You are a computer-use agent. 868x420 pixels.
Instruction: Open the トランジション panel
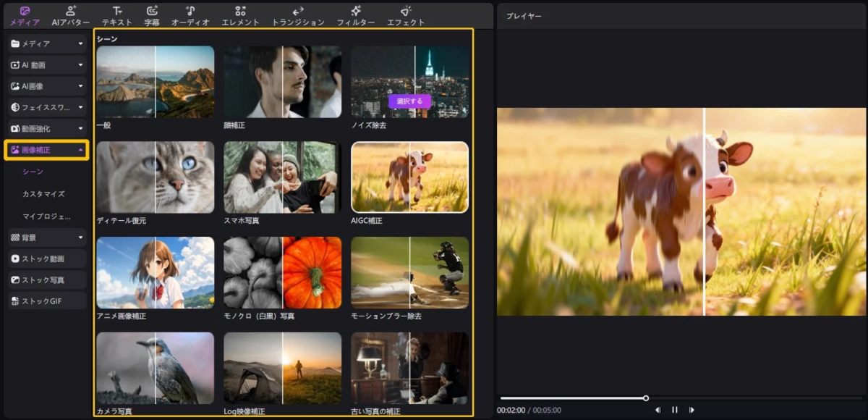click(x=299, y=16)
